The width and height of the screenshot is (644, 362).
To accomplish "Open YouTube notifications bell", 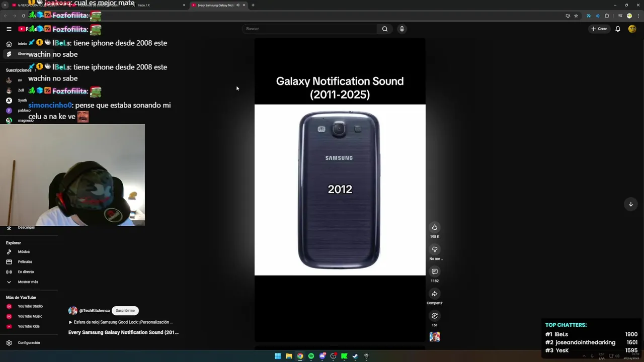I will click(x=618, y=29).
